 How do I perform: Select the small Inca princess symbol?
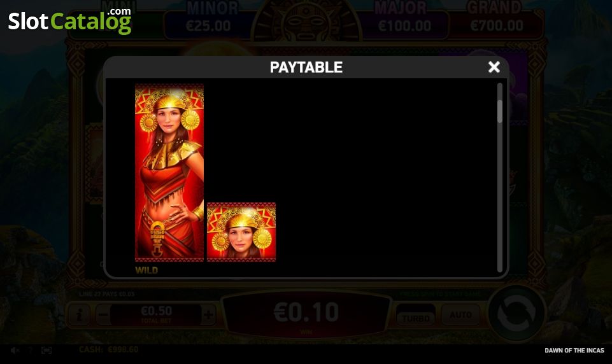[241, 232]
